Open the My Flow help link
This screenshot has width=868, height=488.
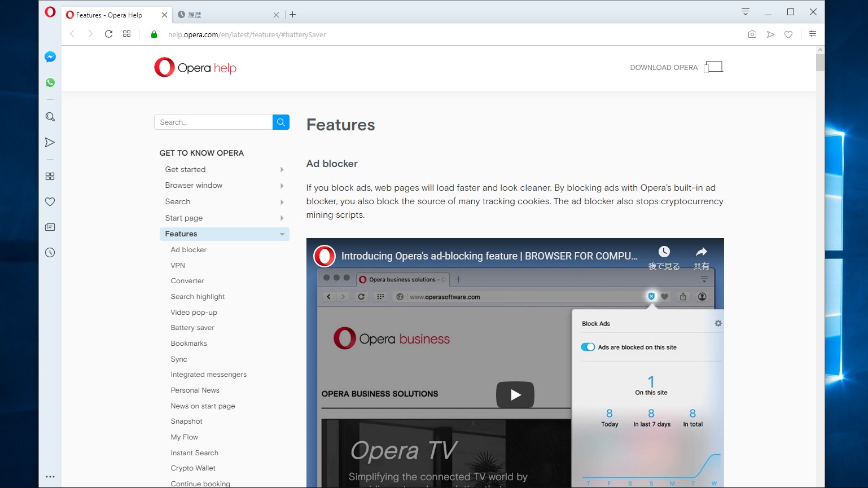click(x=184, y=437)
